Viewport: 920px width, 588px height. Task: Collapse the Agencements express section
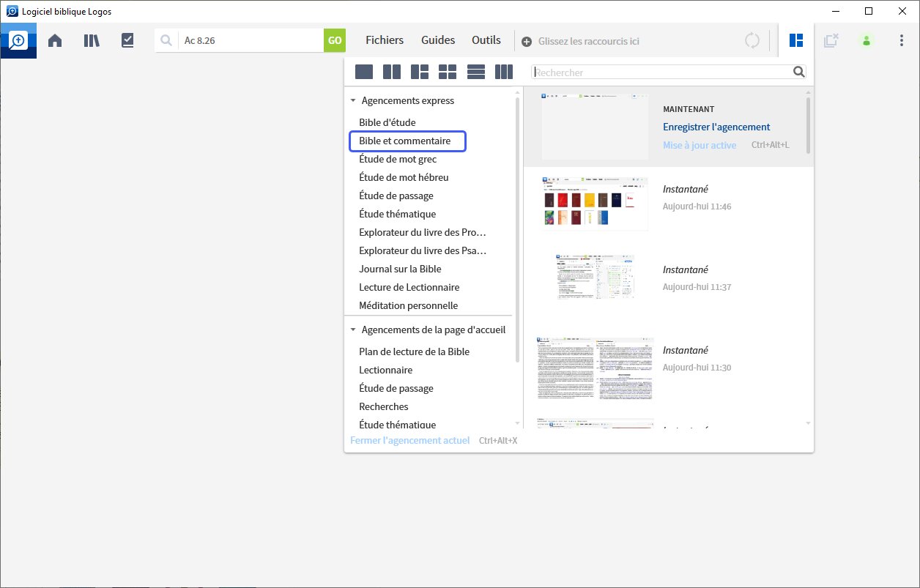click(353, 101)
